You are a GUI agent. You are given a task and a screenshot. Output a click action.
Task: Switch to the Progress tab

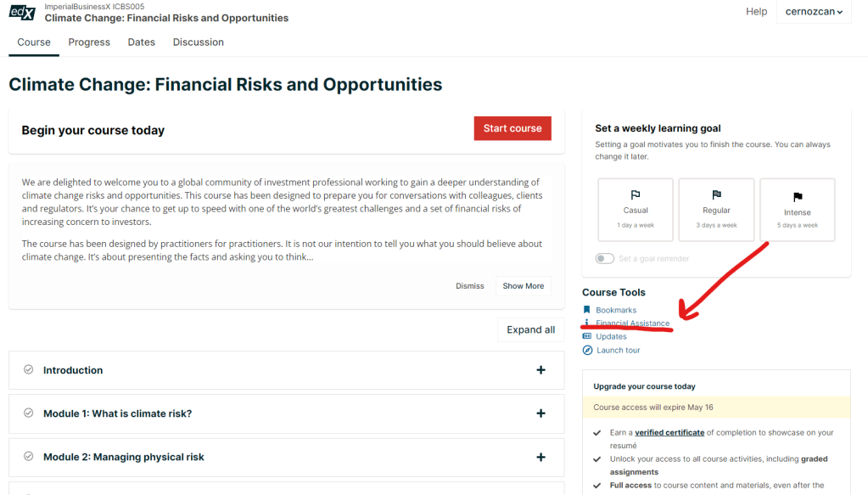(x=89, y=42)
